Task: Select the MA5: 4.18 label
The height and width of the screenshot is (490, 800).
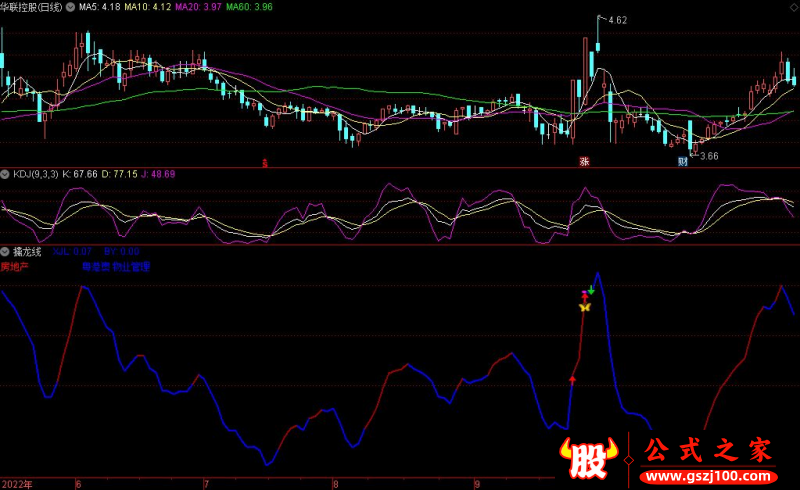Action: coord(99,7)
